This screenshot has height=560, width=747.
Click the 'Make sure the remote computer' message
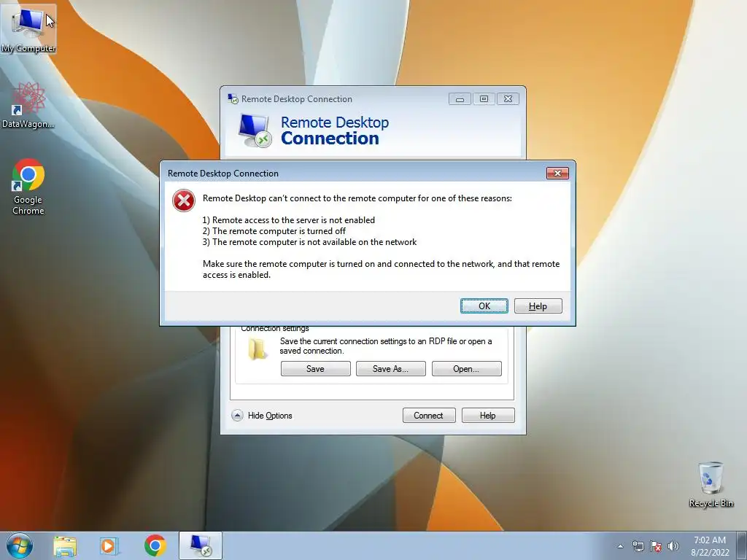coord(381,269)
